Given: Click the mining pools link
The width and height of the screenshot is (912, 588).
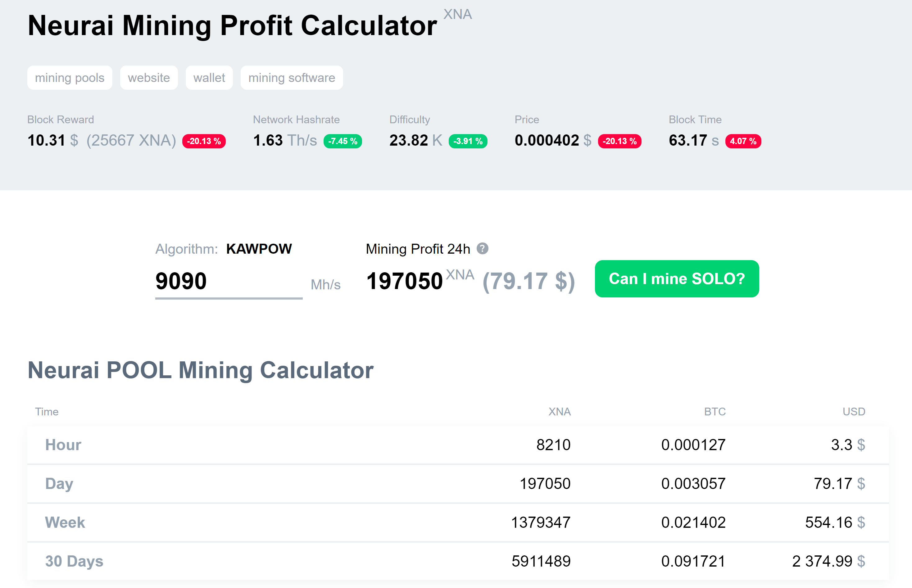Looking at the screenshot, I should (x=70, y=78).
